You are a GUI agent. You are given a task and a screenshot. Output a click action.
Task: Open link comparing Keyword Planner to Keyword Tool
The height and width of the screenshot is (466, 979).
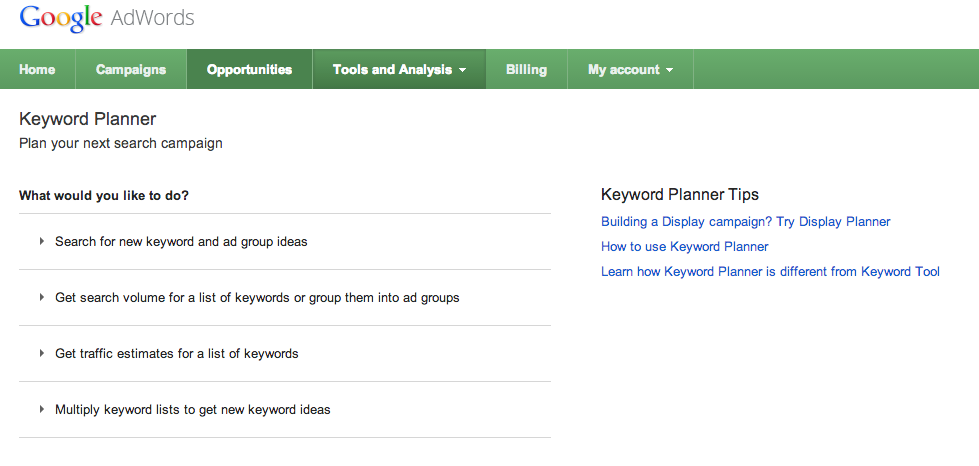coord(770,271)
